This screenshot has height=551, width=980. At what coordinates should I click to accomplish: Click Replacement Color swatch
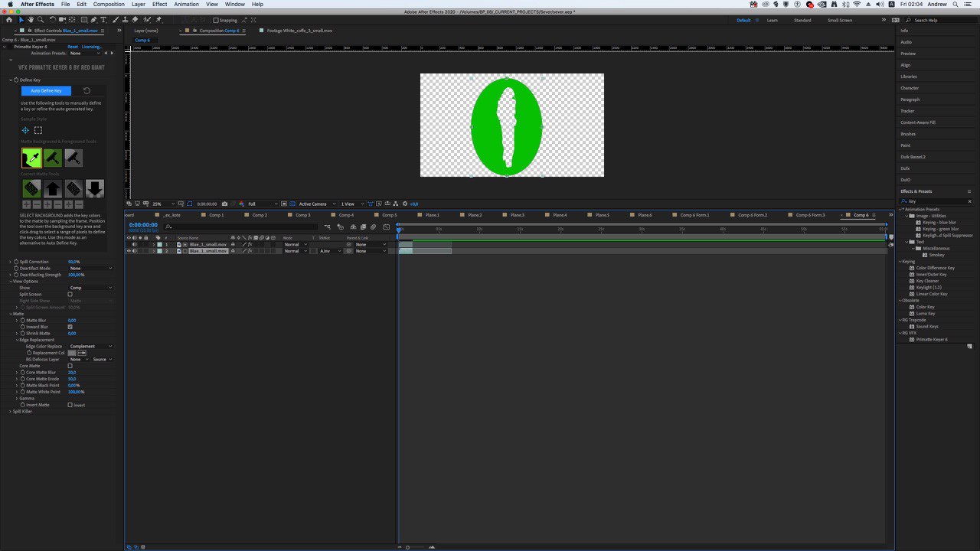(x=72, y=353)
